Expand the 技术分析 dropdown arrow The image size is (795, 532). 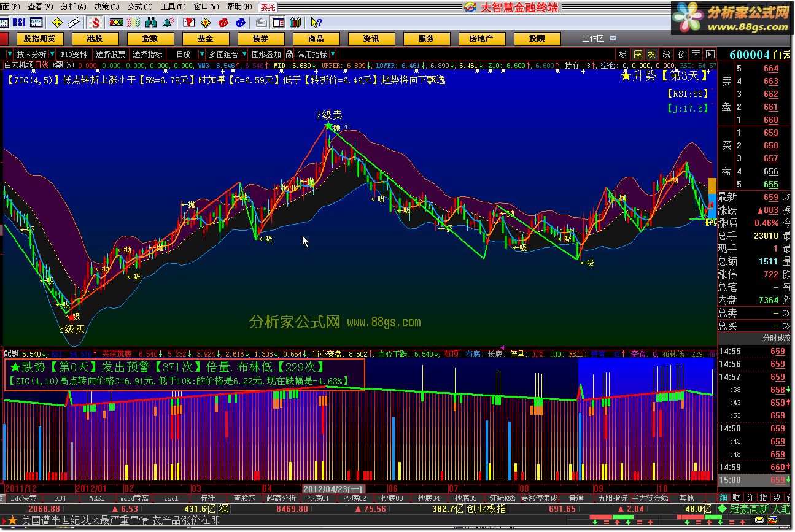(52, 55)
